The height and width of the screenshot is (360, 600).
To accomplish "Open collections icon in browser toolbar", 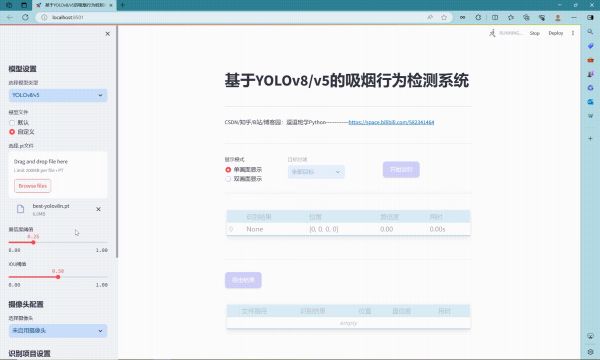I will point(526,17).
